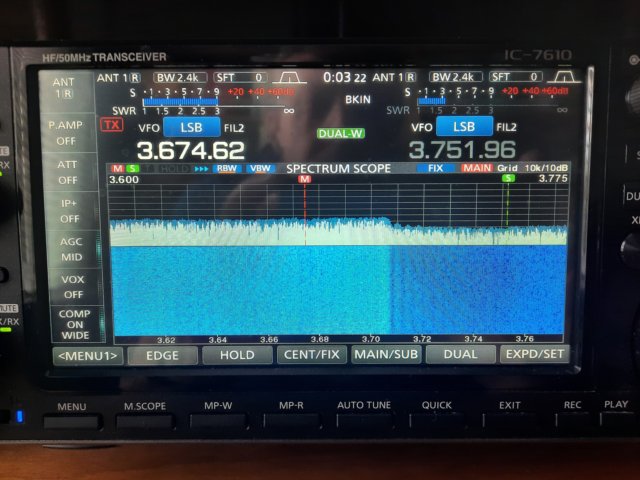
Task: Tap the main frequency 3.674.62 readout
Action: (x=190, y=151)
